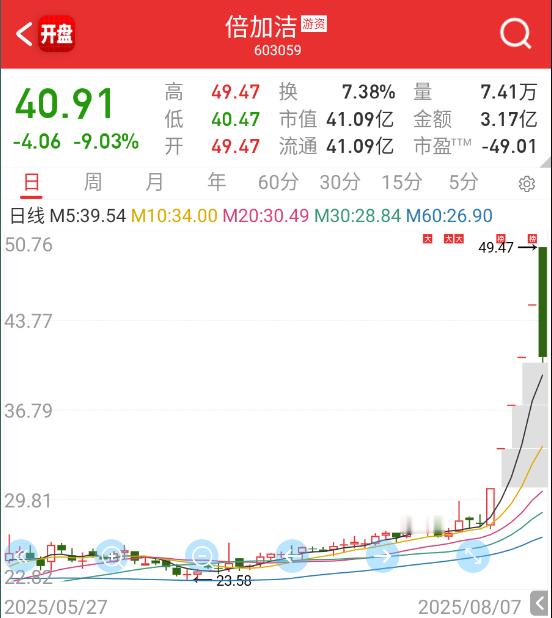The height and width of the screenshot is (618, 552).
Task: Tap the current price 40.91
Action: (x=64, y=104)
